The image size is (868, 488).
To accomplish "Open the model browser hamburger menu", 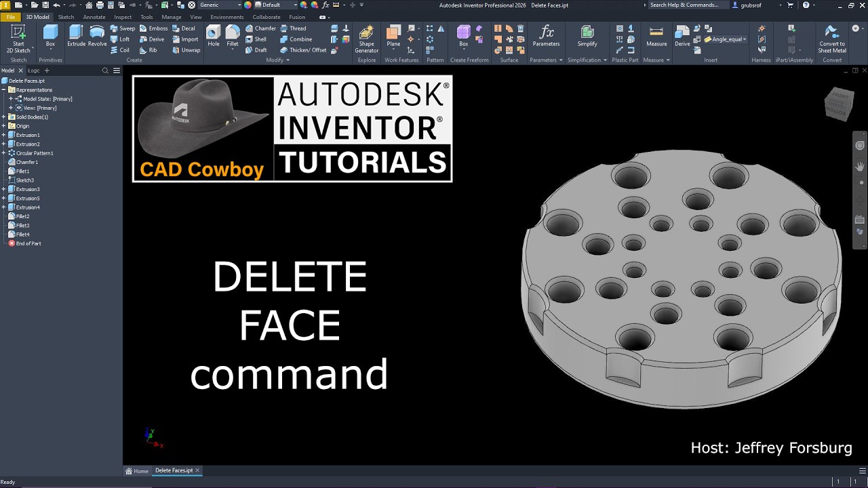I will pos(117,70).
